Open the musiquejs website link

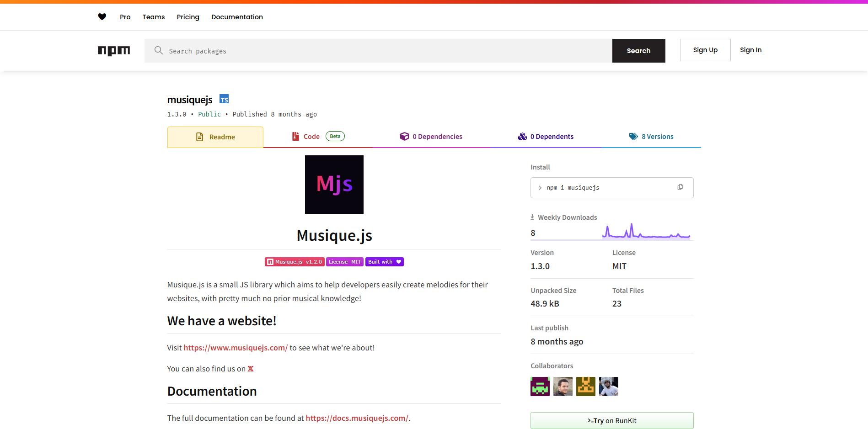click(235, 348)
